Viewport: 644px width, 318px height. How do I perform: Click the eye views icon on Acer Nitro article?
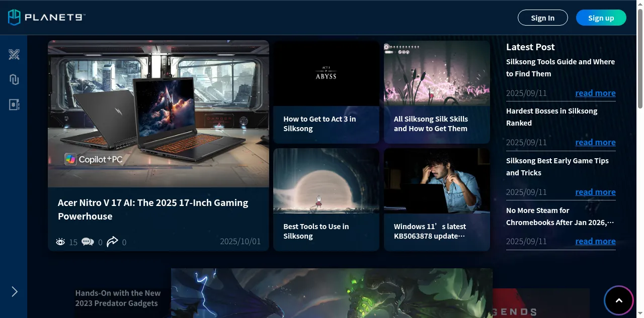point(60,242)
